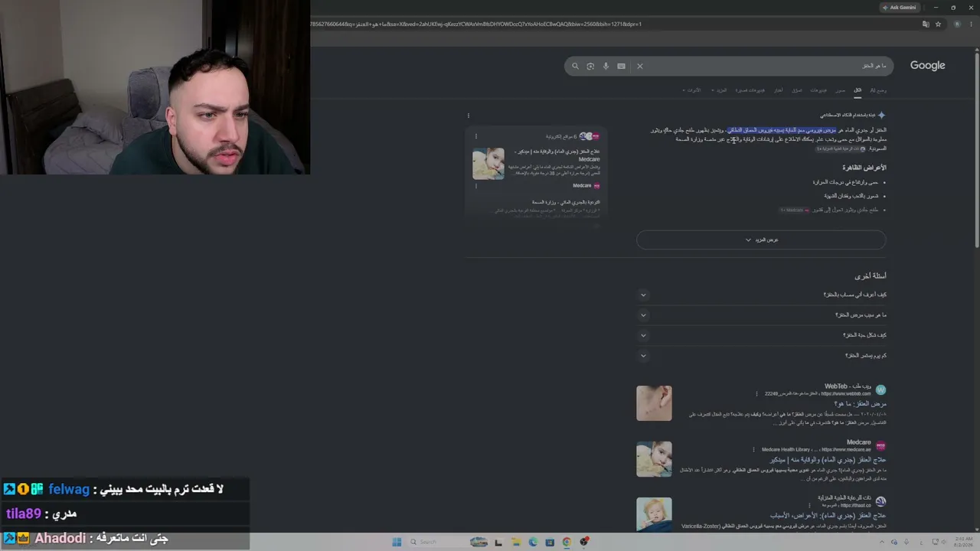Open Medcare result thumbnail of child
Image resolution: width=980 pixels, height=551 pixels.
(654, 459)
